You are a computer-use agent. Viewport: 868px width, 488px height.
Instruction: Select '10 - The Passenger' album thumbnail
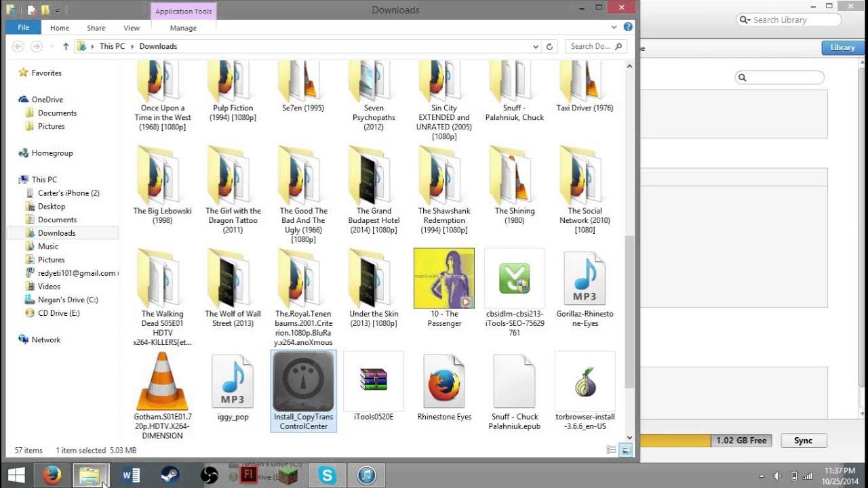point(444,288)
